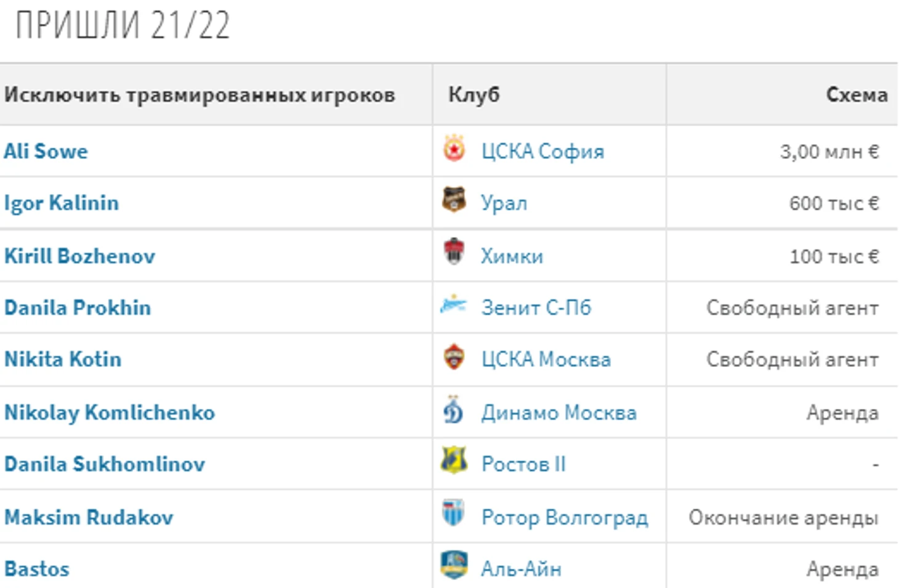Click the Клуб column header
The image size is (899, 588).
pos(474,95)
